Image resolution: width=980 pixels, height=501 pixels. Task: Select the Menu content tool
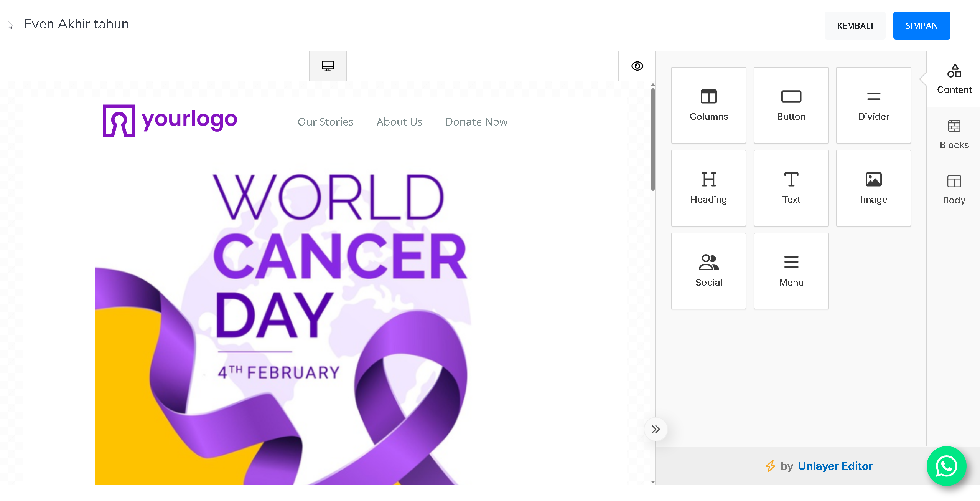point(791,271)
